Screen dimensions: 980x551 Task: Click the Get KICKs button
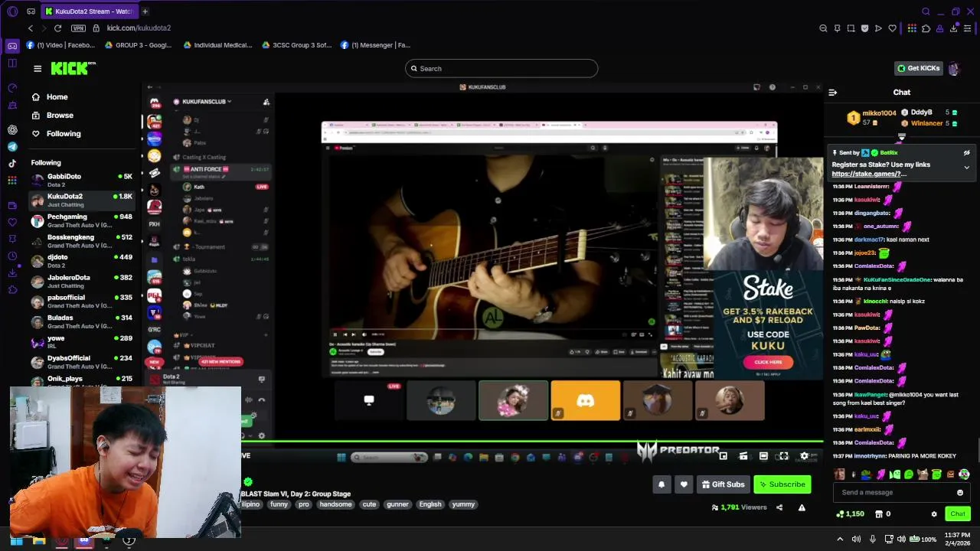(918, 68)
